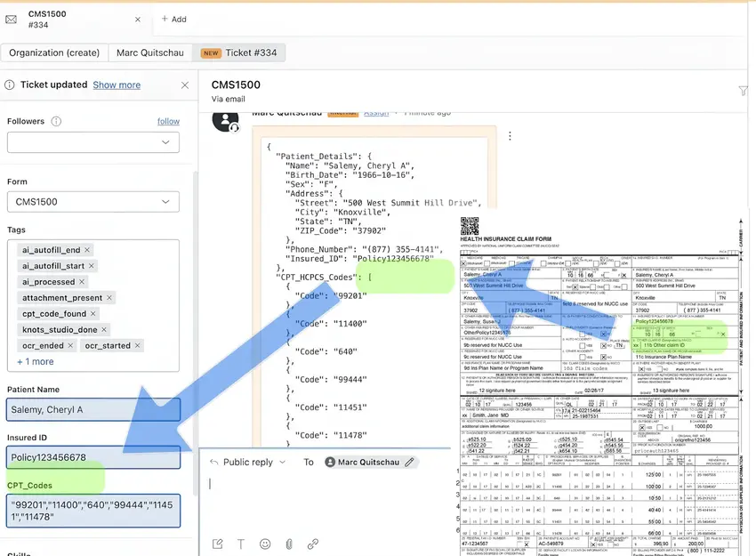Click the CMS1500 ticket title
This screenshot has width=756, height=556.
click(236, 85)
